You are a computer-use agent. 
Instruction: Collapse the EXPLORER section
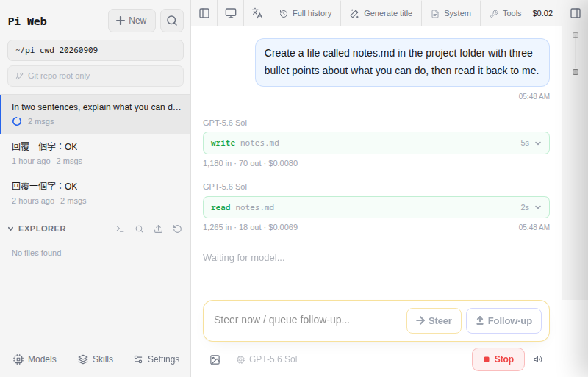point(37,229)
